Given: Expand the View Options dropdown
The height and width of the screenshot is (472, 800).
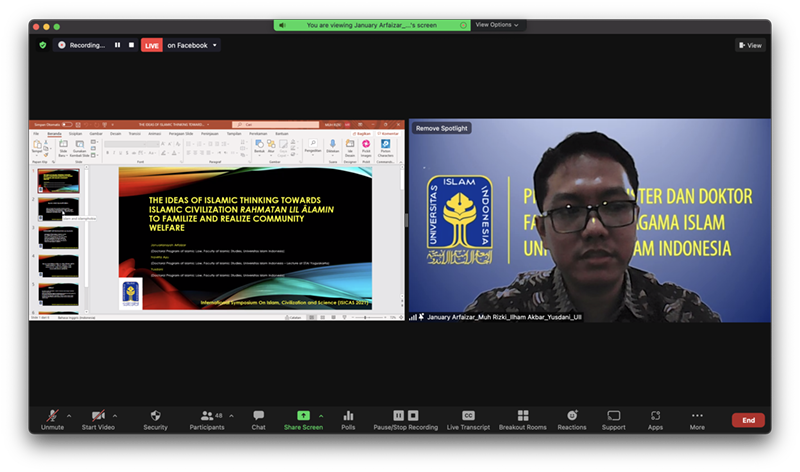Looking at the screenshot, I should pos(497,25).
